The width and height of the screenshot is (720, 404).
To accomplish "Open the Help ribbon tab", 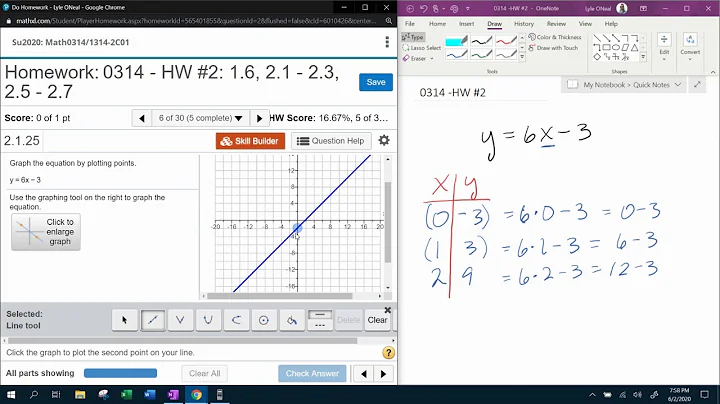I will tap(611, 24).
